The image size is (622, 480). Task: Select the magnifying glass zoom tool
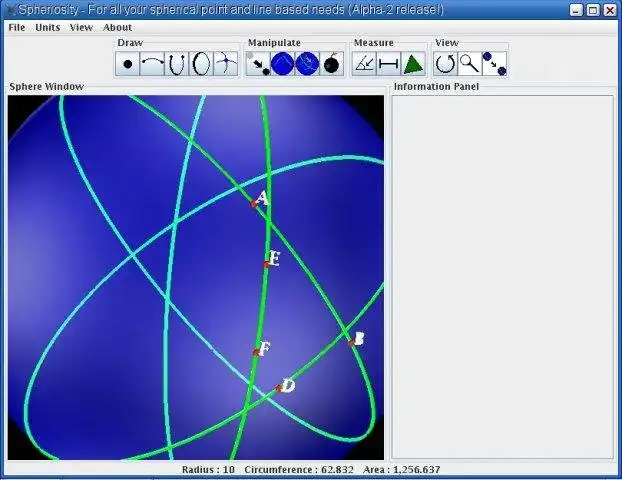pyautogui.click(x=470, y=64)
